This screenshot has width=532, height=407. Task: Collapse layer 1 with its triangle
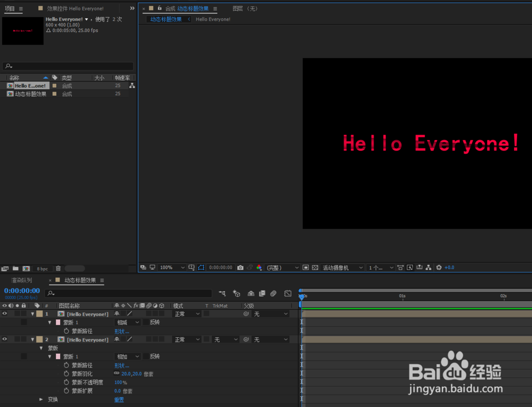point(32,314)
